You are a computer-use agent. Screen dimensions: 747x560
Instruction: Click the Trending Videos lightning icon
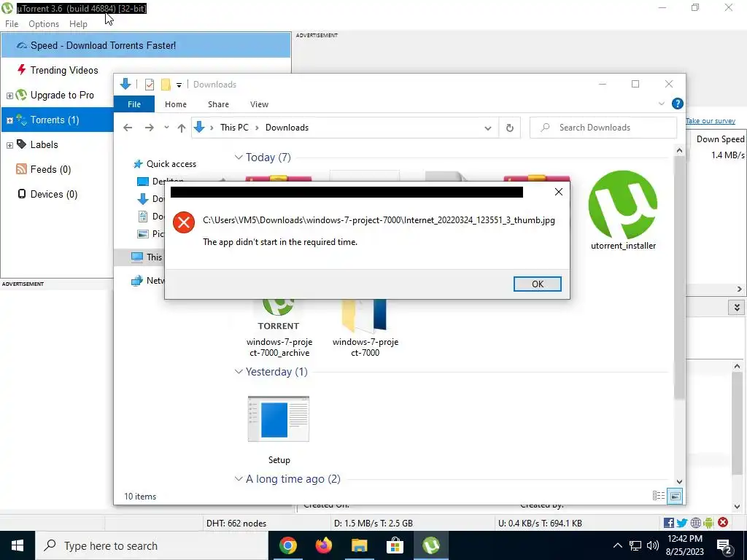[21, 70]
